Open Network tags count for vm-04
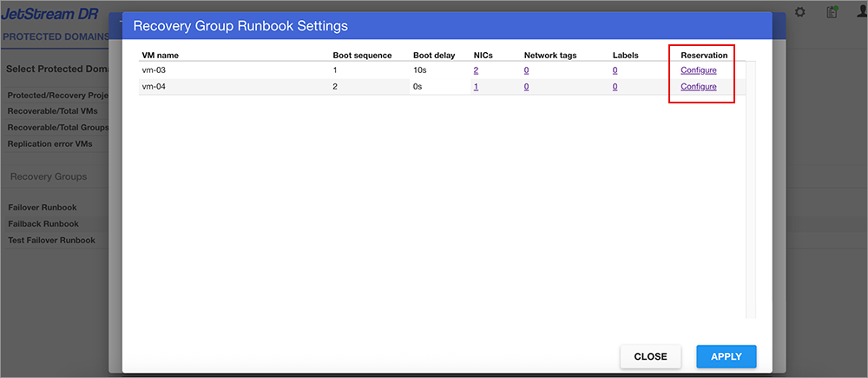The image size is (868, 378). [526, 87]
